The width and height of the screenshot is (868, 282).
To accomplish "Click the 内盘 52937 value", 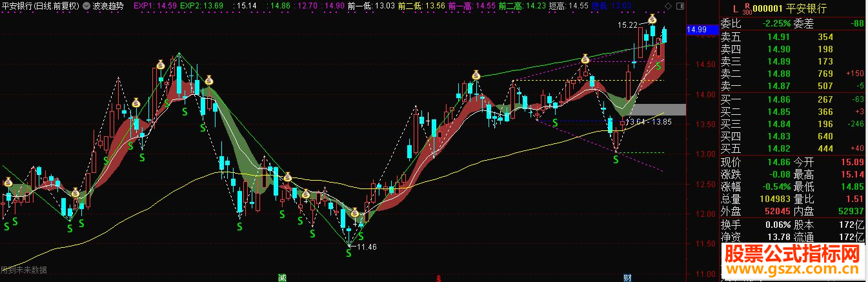I will coord(851,211).
